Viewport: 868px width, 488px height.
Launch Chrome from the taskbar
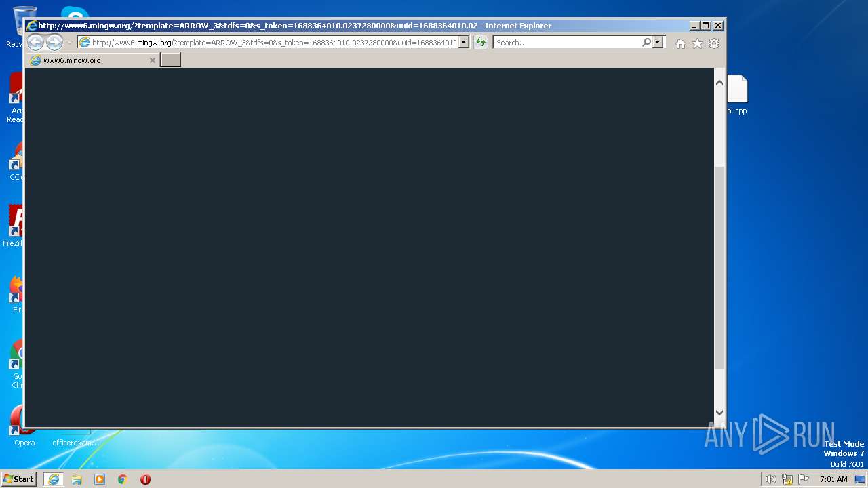pyautogui.click(x=123, y=479)
